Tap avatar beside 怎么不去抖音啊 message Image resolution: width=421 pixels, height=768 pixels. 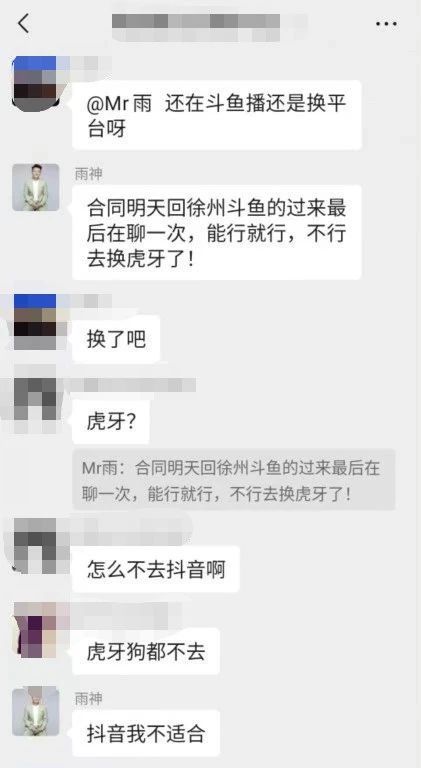coord(35,546)
